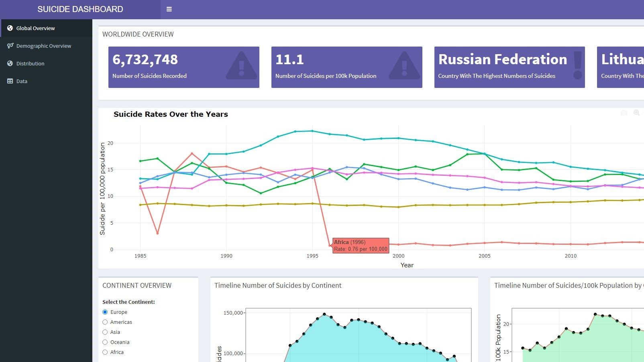Select the Oceania radio button
The width and height of the screenshot is (644, 362).
(x=105, y=342)
